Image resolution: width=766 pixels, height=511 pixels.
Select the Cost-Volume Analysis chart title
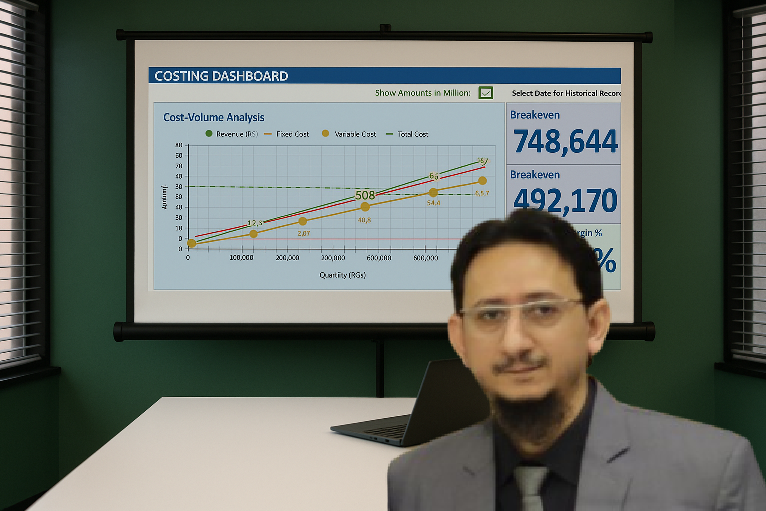214,117
